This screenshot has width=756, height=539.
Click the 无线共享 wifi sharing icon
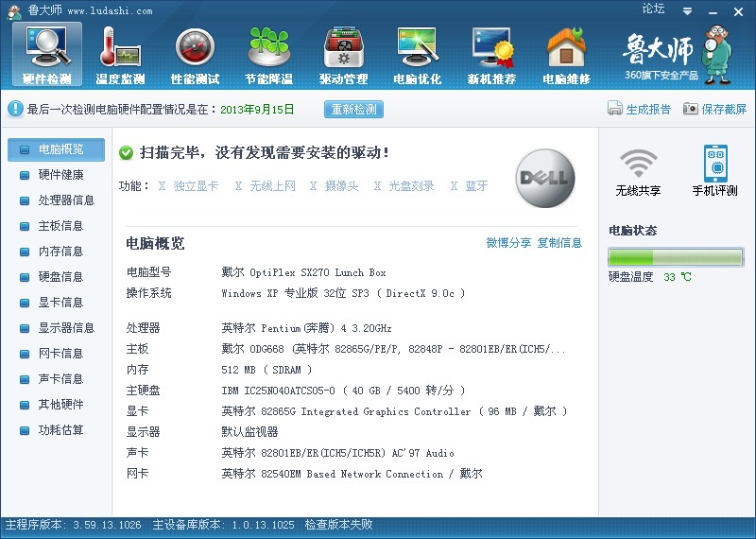(638, 172)
